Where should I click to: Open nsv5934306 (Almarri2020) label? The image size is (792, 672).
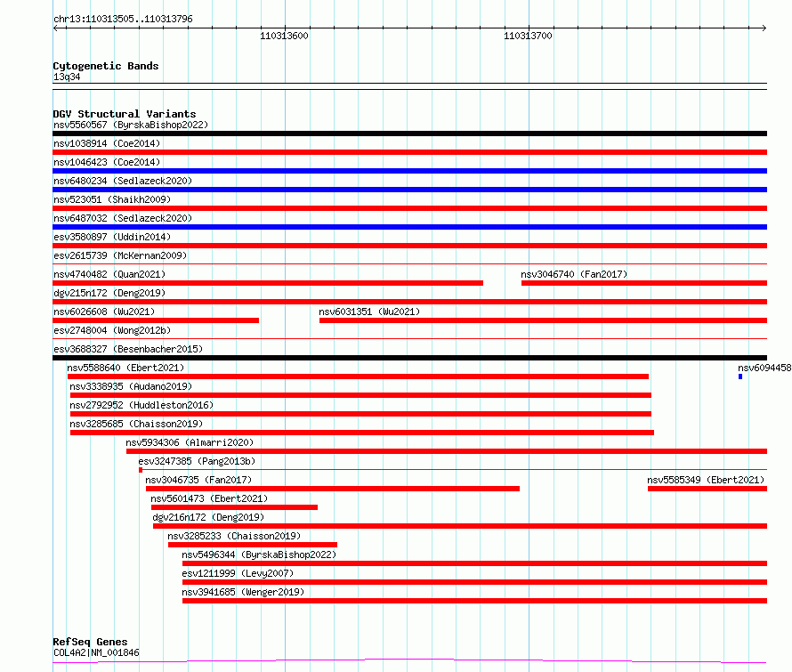(x=190, y=442)
